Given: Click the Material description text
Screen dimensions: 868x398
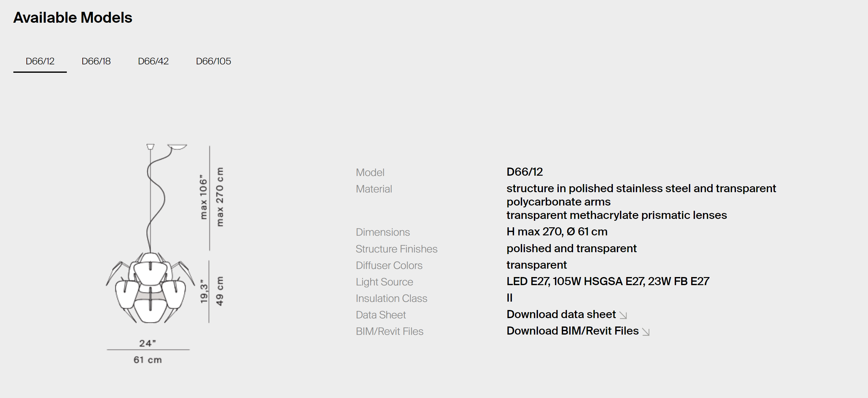Looking at the screenshot, I should pos(641,201).
